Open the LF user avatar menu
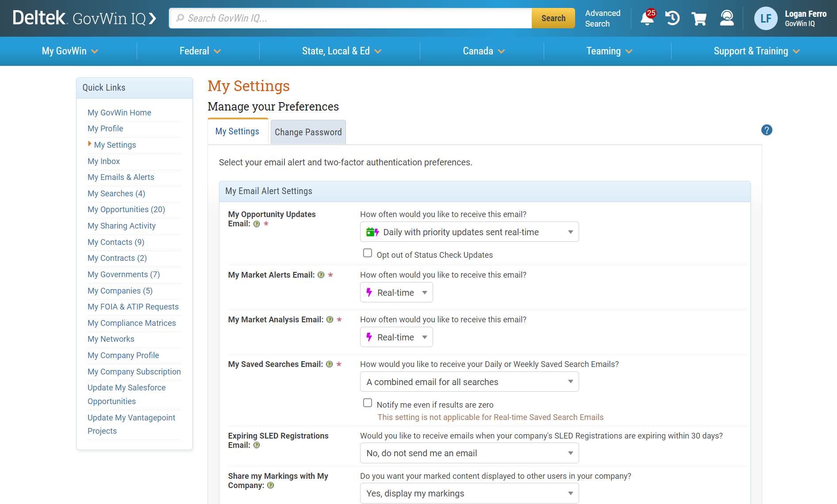This screenshot has width=837, height=504. (x=766, y=18)
